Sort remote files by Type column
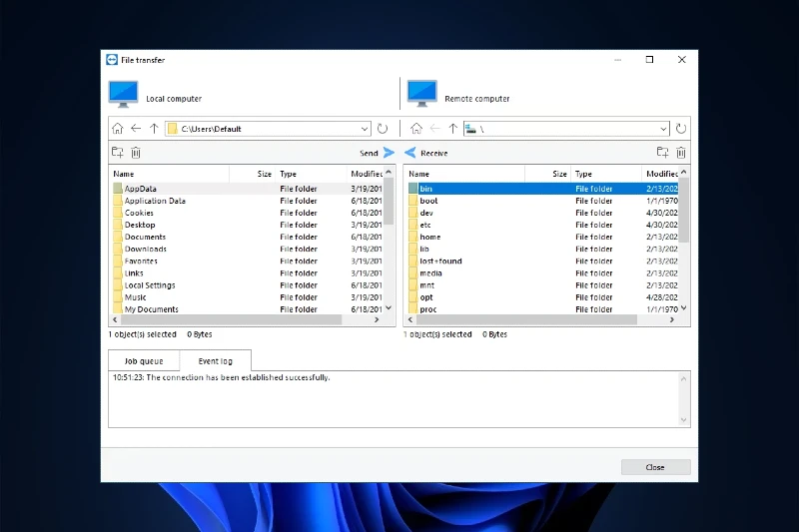Screen dimensions: 799x532 (x=606, y=174)
